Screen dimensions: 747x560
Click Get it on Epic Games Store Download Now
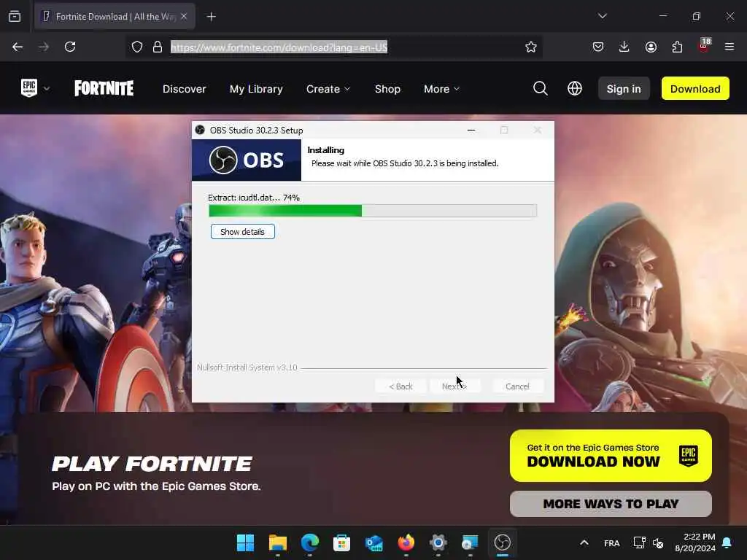coord(611,456)
